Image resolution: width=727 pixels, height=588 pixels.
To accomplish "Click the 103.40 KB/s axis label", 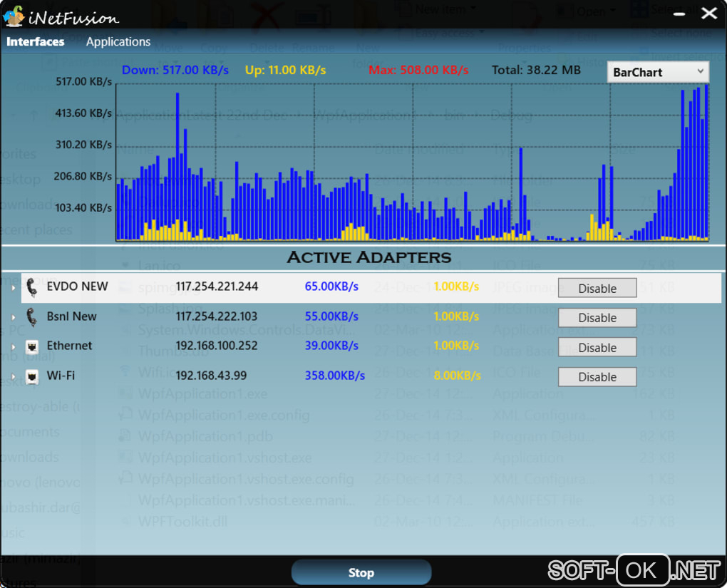I will click(83, 207).
